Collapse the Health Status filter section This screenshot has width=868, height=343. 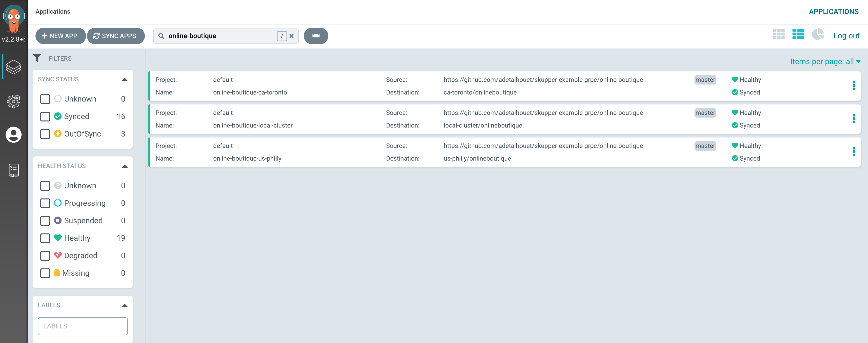pyautogui.click(x=125, y=166)
